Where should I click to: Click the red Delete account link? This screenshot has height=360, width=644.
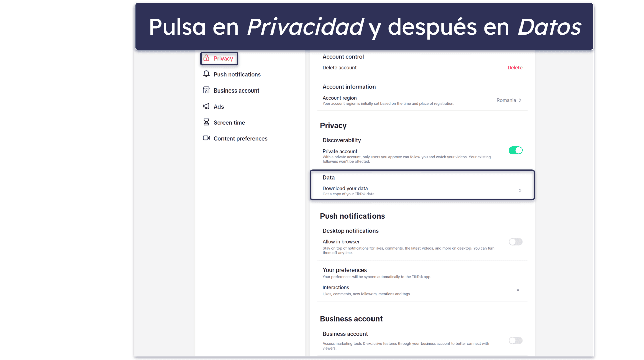click(515, 68)
